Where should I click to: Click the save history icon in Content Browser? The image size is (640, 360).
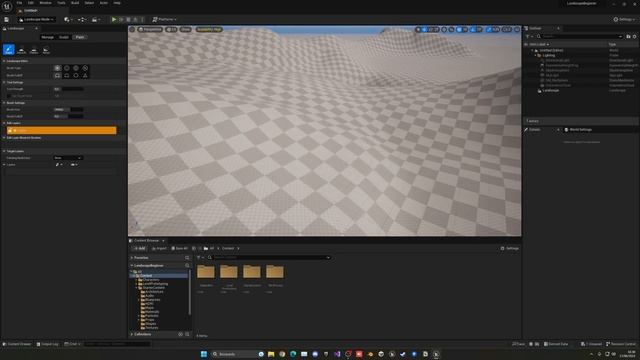[194, 248]
